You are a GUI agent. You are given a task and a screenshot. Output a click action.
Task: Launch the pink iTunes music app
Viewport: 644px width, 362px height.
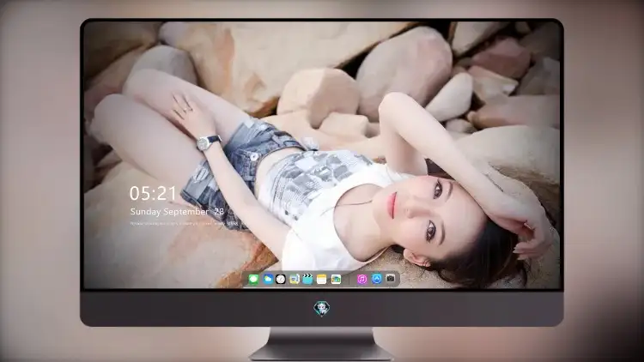(361, 280)
